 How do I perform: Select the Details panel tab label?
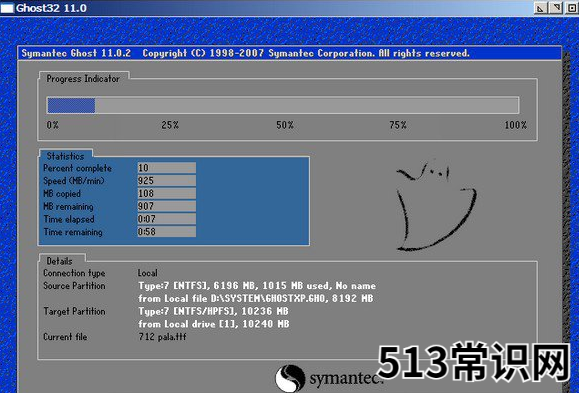tap(59, 261)
